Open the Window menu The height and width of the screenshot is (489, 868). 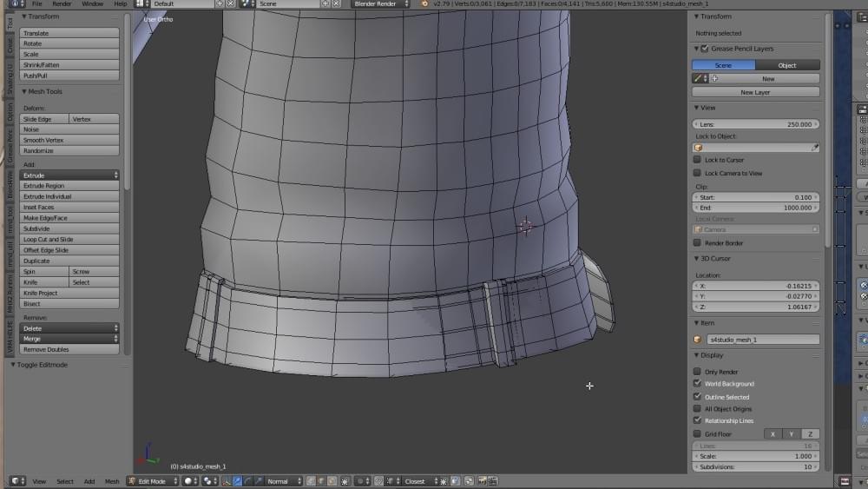point(93,3)
